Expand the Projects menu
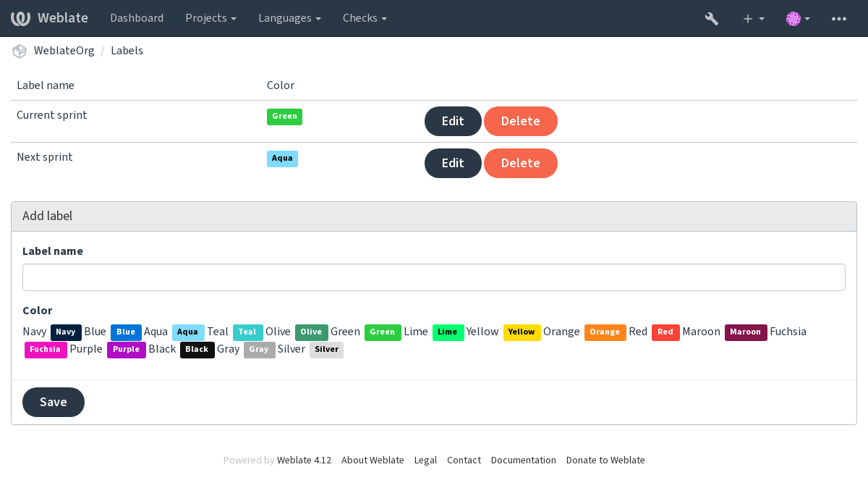Screen dimensions: 868x488 (x=210, y=18)
